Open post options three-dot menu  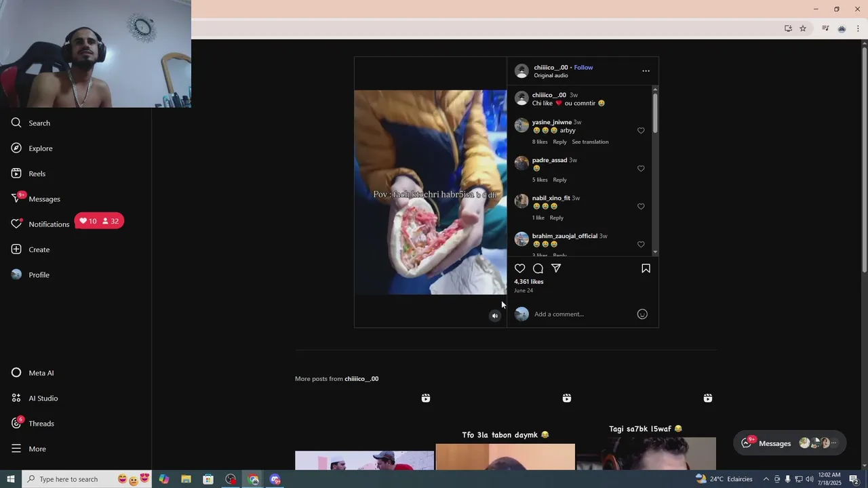click(646, 70)
